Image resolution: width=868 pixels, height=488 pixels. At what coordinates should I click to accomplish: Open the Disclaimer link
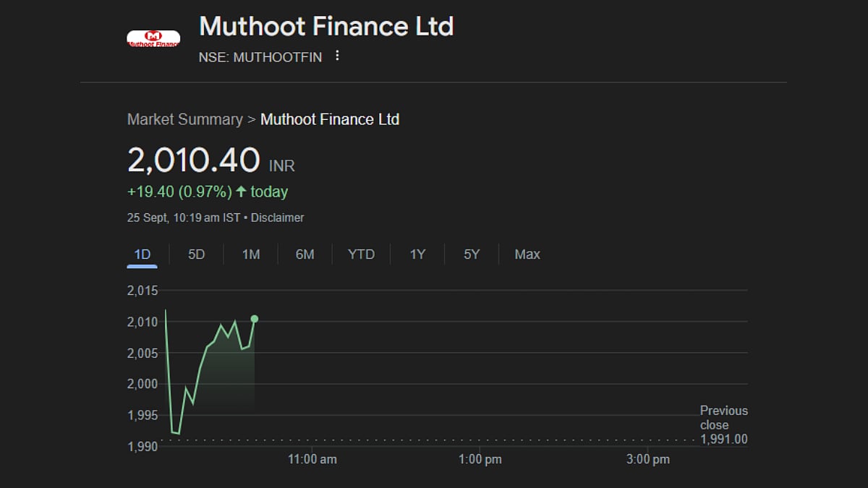pos(277,218)
